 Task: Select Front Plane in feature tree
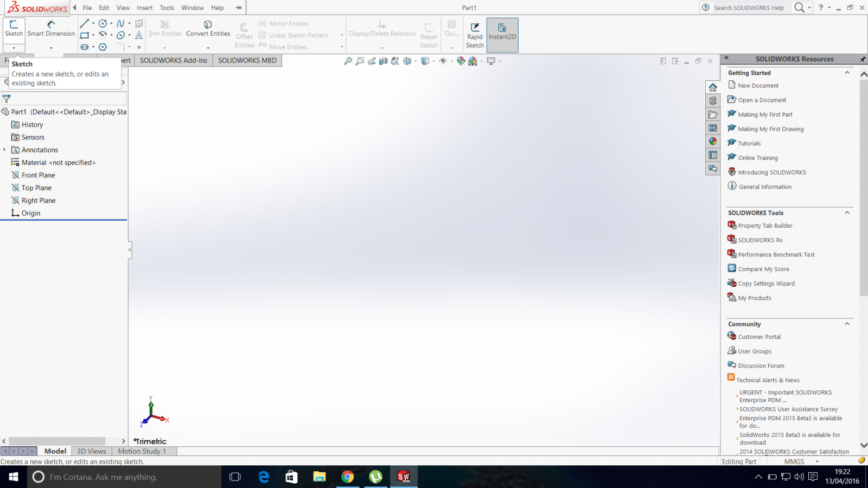[x=38, y=175]
